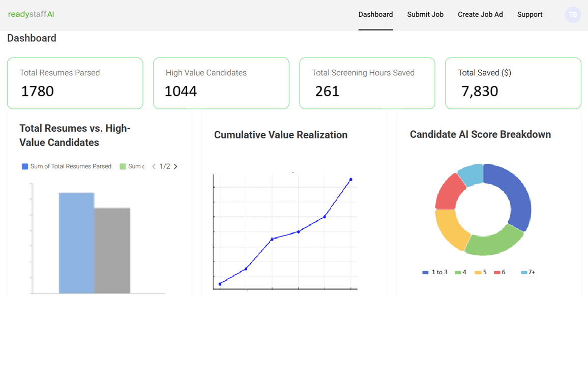This screenshot has width=588, height=381.
Task: Go to next legend page arrow
Action: pos(175,166)
